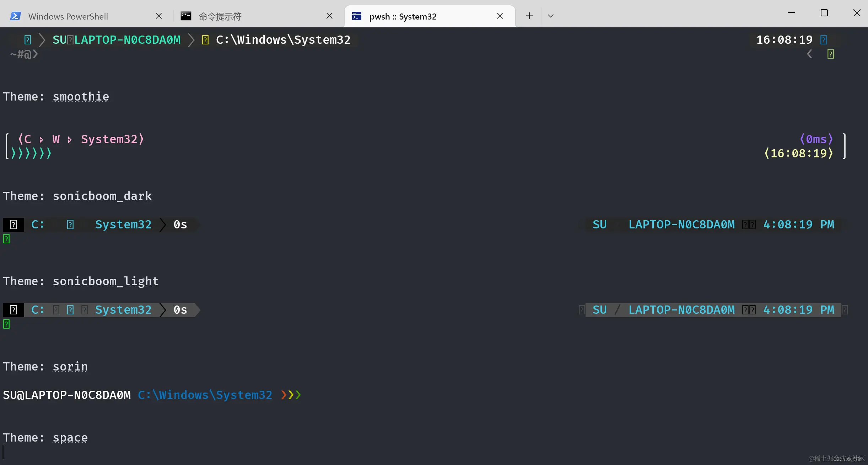
Task: Minimize the terminal window
Action: [792, 13]
